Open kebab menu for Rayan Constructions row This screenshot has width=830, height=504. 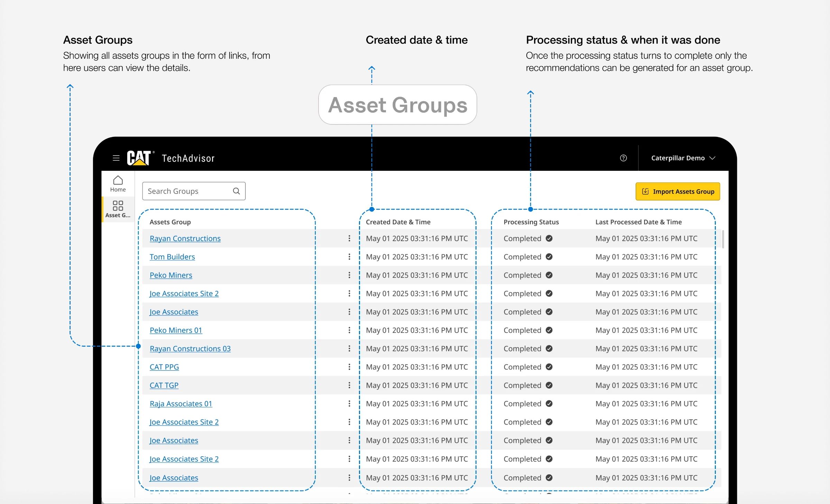(x=349, y=239)
